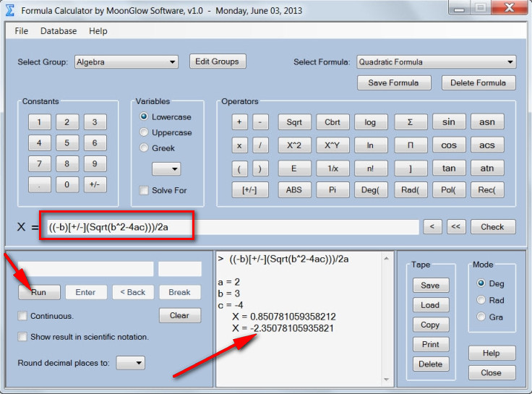Enable Show result in scientific notation
The width and height of the screenshot is (532, 394).
click(22, 337)
